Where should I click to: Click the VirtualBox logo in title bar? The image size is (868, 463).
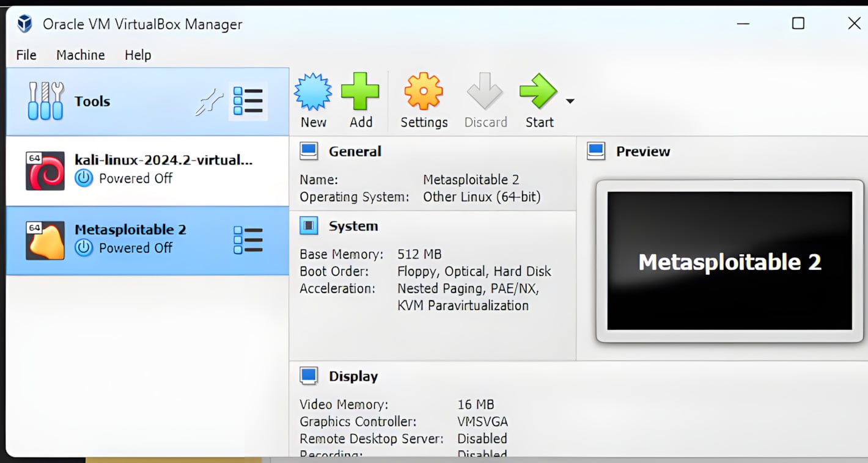coord(24,24)
